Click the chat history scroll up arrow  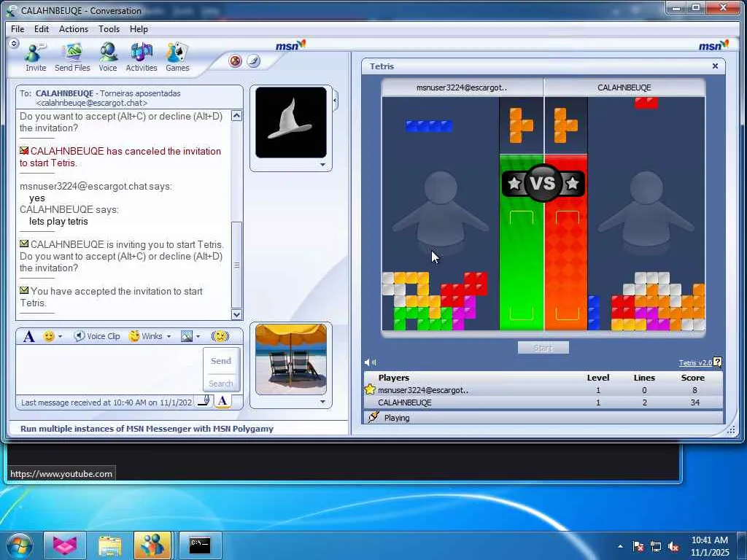pos(236,116)
